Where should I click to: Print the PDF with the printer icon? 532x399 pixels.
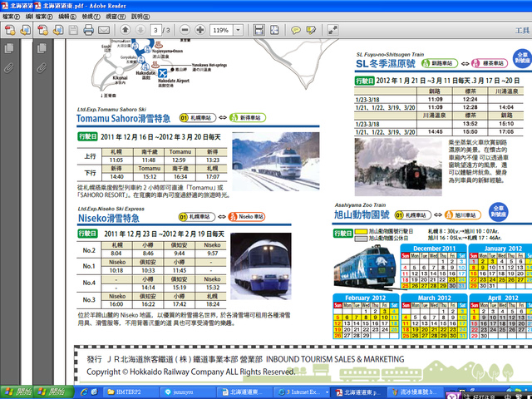click(x=89, y=30)
